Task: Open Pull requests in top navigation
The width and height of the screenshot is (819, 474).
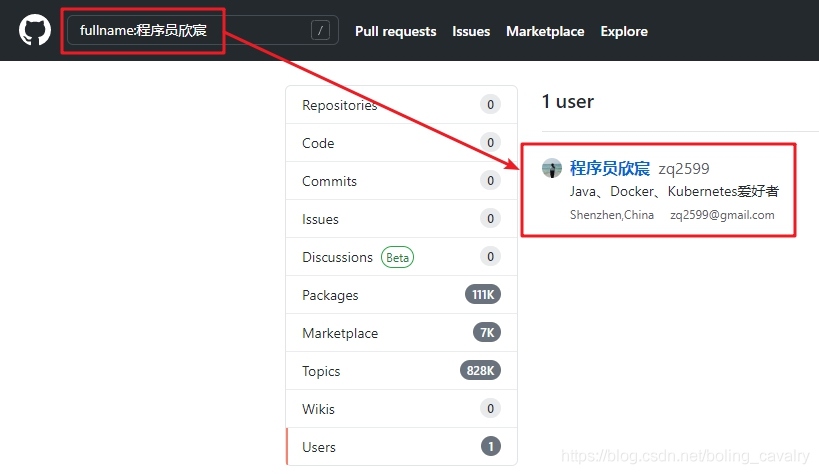Action: pyautogui.click(x=395, y=31)
